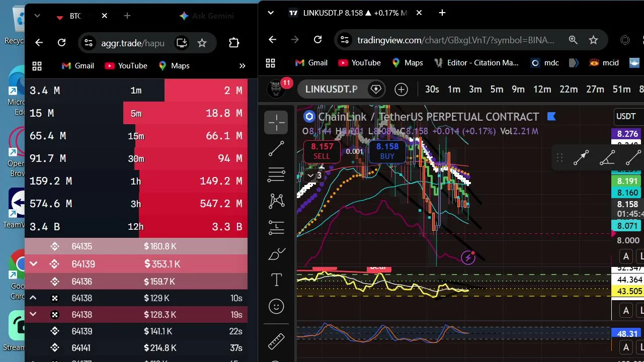This screenshot has width=644, height=362.
Task: Collapse the 64139 $353.1 K trade row chevron
Action: [33, 264]
